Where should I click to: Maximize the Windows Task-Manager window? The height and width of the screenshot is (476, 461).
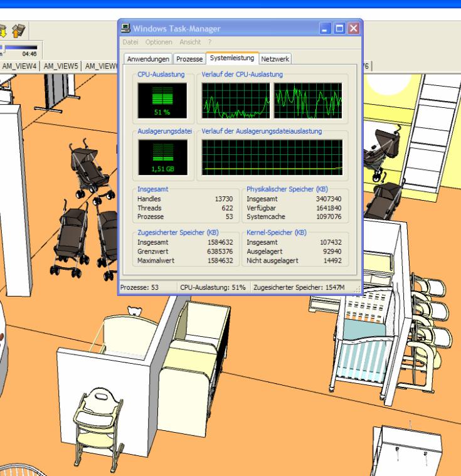click(x=339, y=29)
